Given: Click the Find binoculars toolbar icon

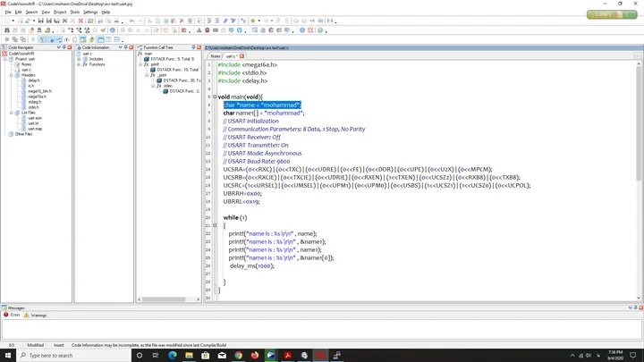Looking at the screenshot, I should (x=7, y=30).
